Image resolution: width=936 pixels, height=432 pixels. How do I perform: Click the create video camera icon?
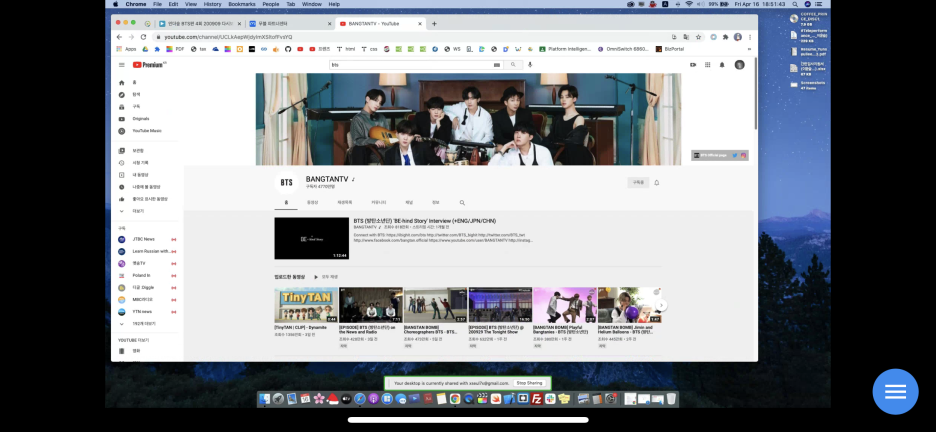pos(693,64)
